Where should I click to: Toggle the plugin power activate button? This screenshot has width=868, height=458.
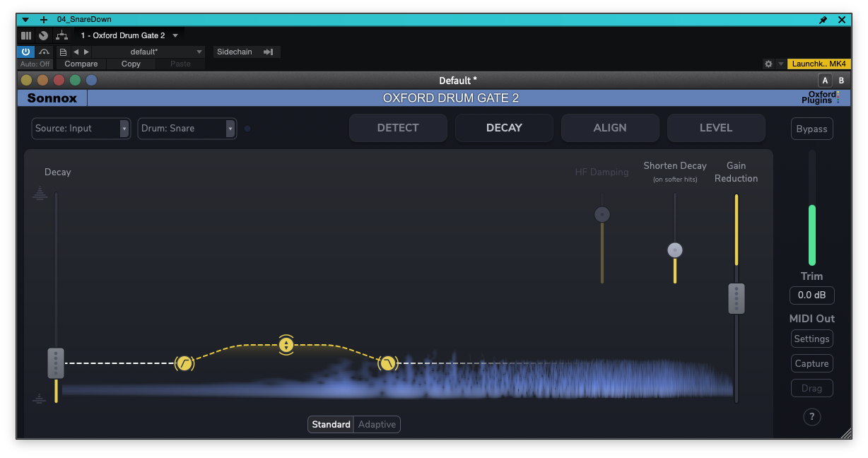pos(26,52)
